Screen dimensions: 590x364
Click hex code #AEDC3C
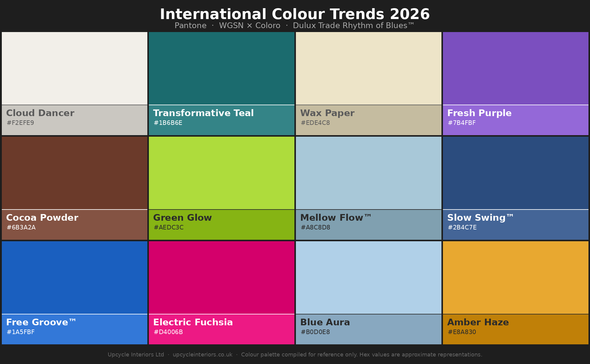point(169,227)
